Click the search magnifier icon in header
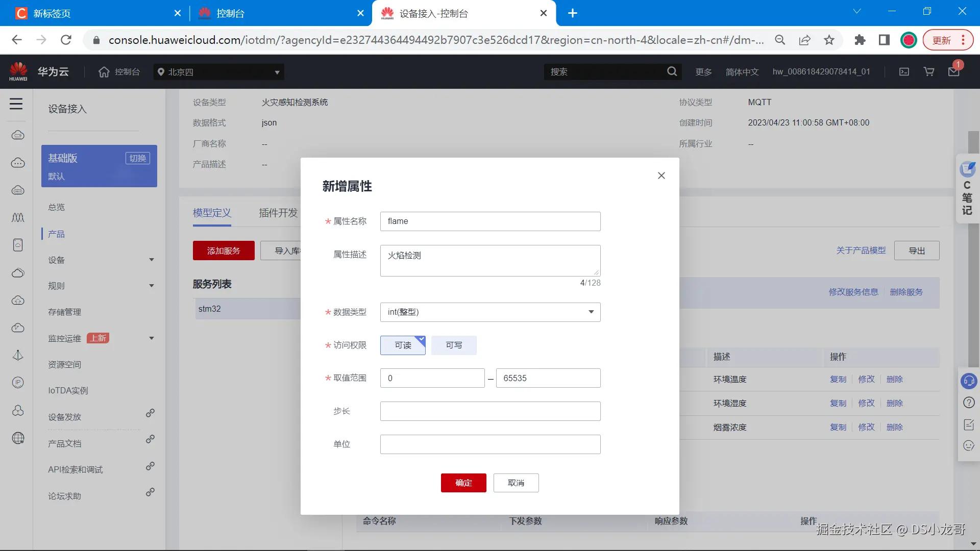The width and height of the screenshot is (980, 551). [672, 72]
